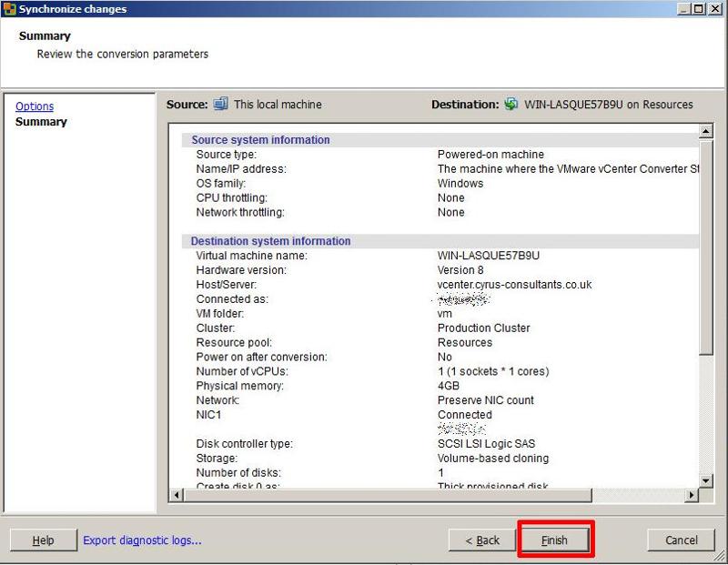The image size is (728, 565).
Task: Open the Help button
Action: point(43,540)
